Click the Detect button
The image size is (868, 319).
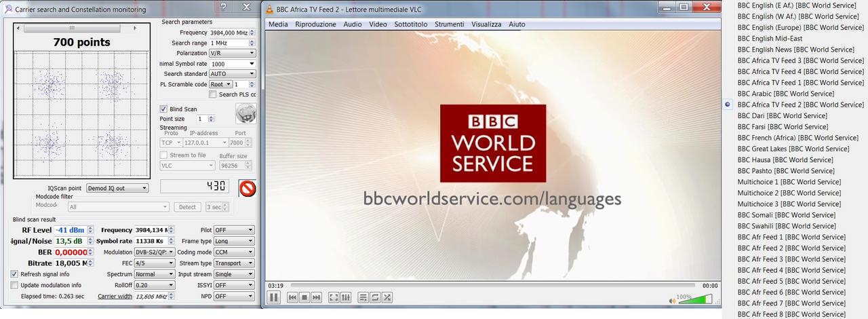click(x=187, y=207)
